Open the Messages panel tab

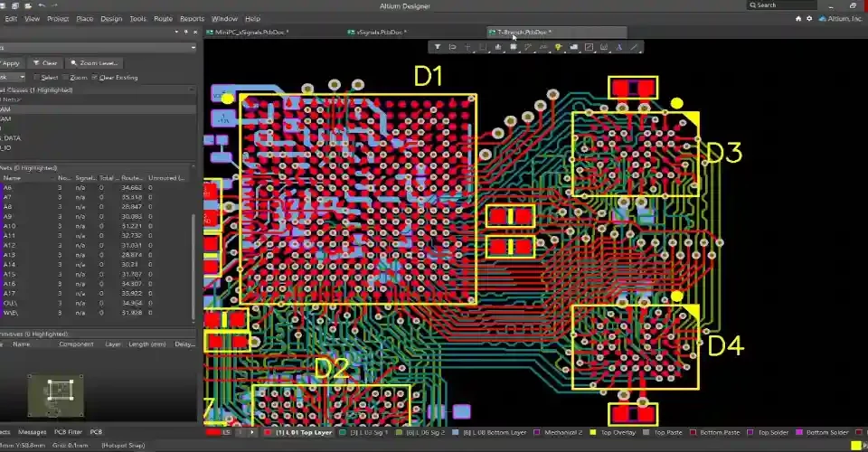click(33, 432)
